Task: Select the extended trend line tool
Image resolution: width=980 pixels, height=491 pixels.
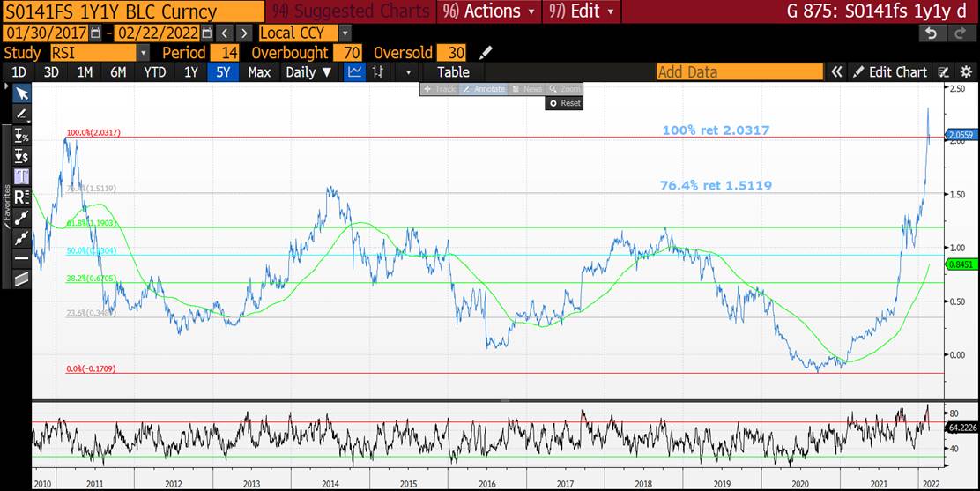Action: pos(22,238)
